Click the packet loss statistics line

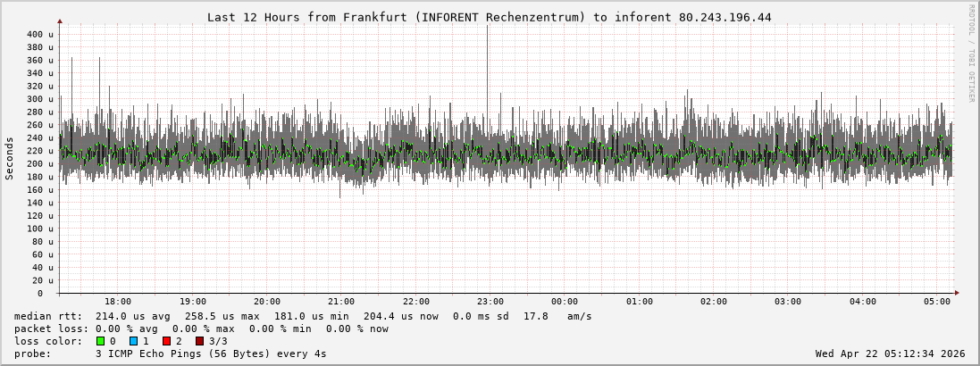click(x=201, y=329)
